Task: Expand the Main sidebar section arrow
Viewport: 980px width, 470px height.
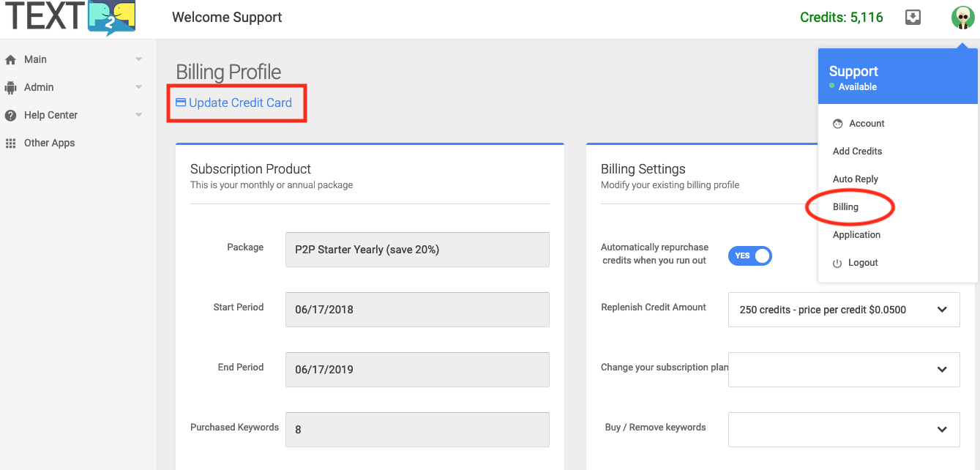Action: coord(138,59)
